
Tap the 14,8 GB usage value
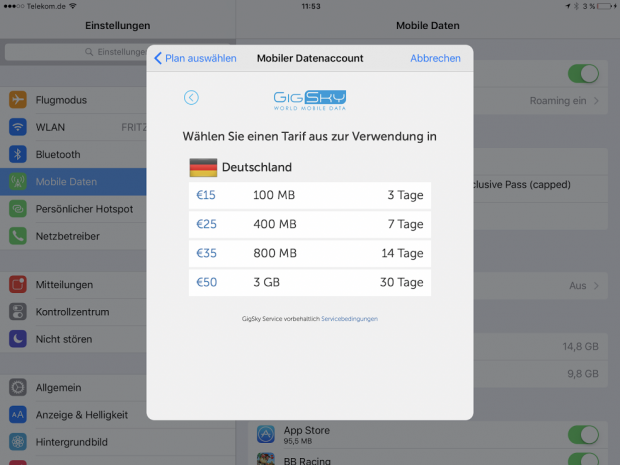coord(580,346)
